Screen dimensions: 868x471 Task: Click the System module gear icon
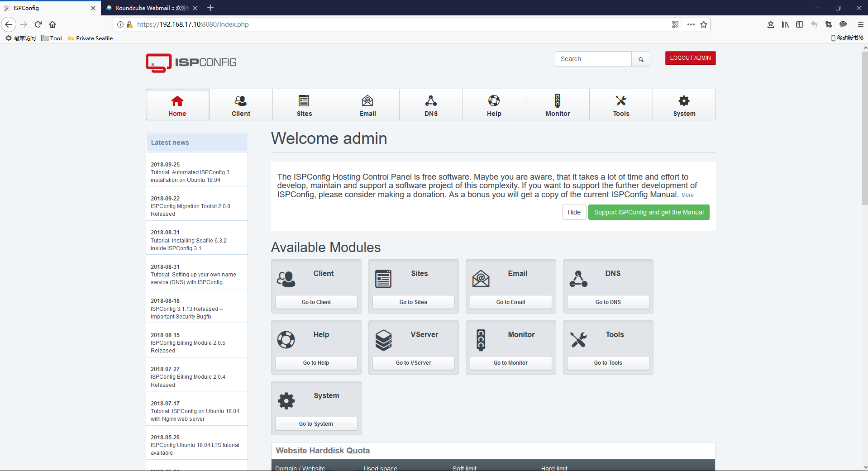(286, 401)
